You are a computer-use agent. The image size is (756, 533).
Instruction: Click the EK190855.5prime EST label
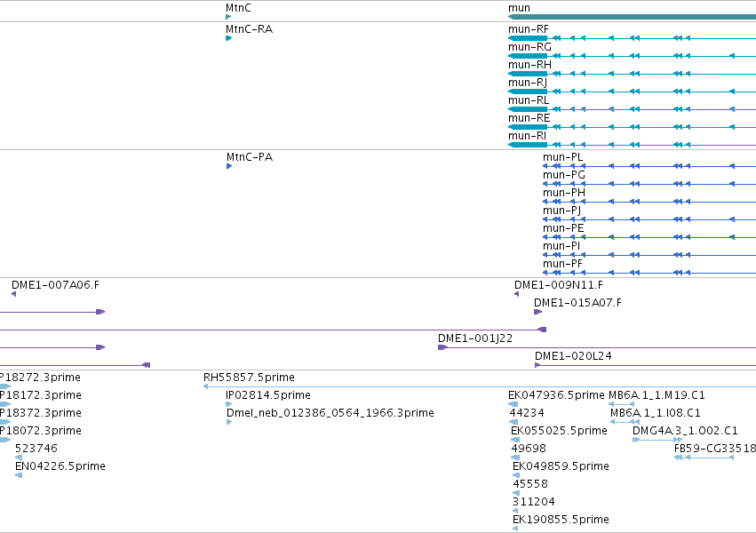561,520
